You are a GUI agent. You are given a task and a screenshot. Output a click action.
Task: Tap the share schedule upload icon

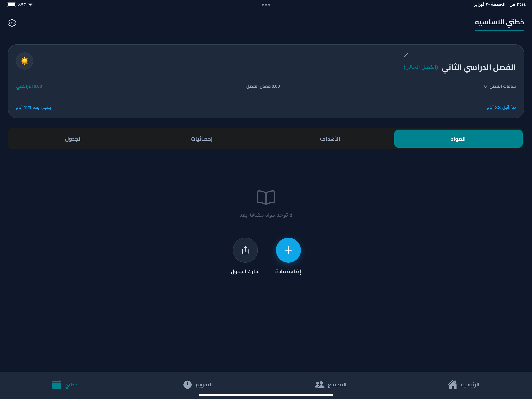click(x=245, y=250)
